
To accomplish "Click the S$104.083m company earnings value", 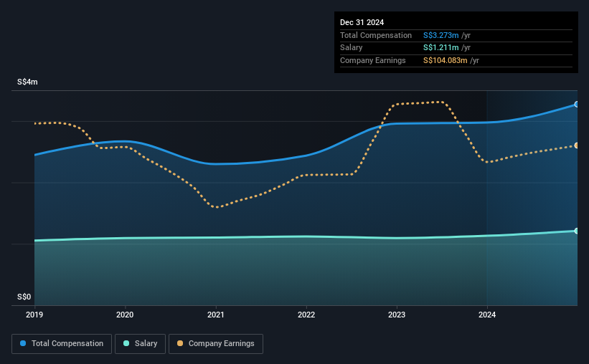I will (445, 60).
